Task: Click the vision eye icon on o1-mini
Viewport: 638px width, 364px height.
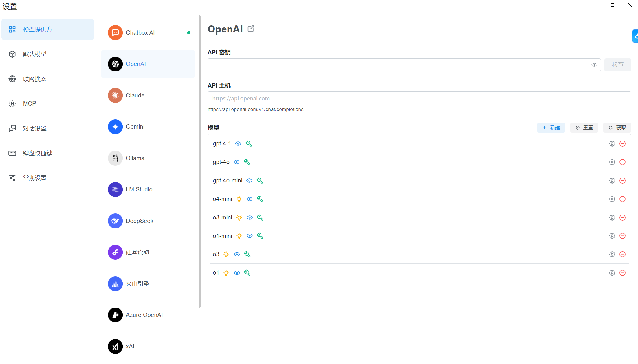Action: (x=250, y=236)
